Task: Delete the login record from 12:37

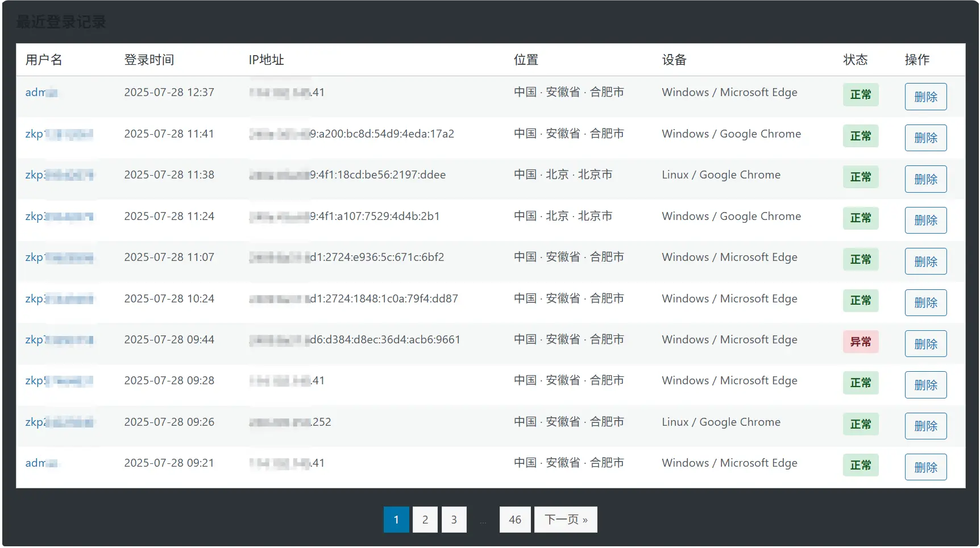Action: click(925, 97)
